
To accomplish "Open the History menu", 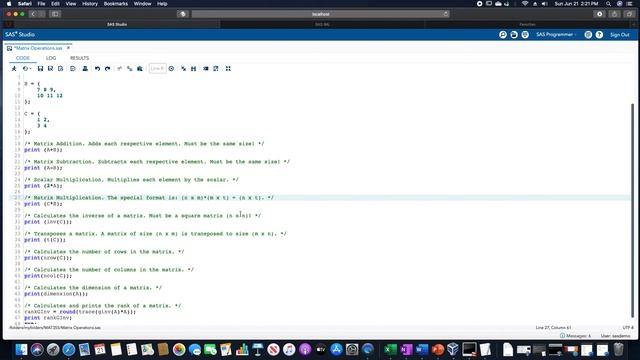I will 90,4.
